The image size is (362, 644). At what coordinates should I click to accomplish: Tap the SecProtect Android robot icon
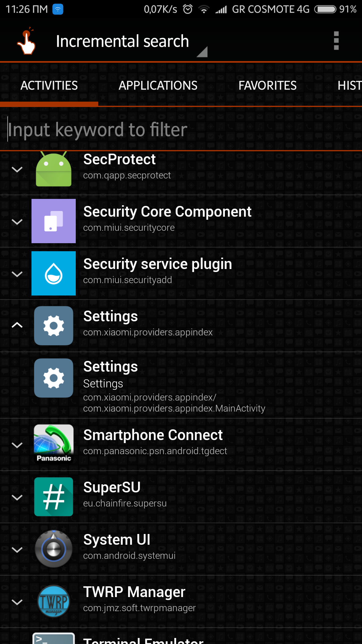[x=54, y=169]
